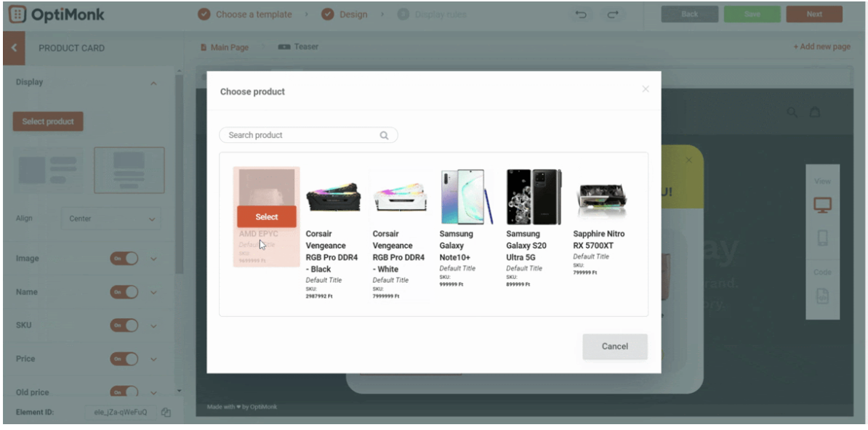868x430 pixels.
Task: Click the magnifier icon in the preview header
Action: coord(792,113)
